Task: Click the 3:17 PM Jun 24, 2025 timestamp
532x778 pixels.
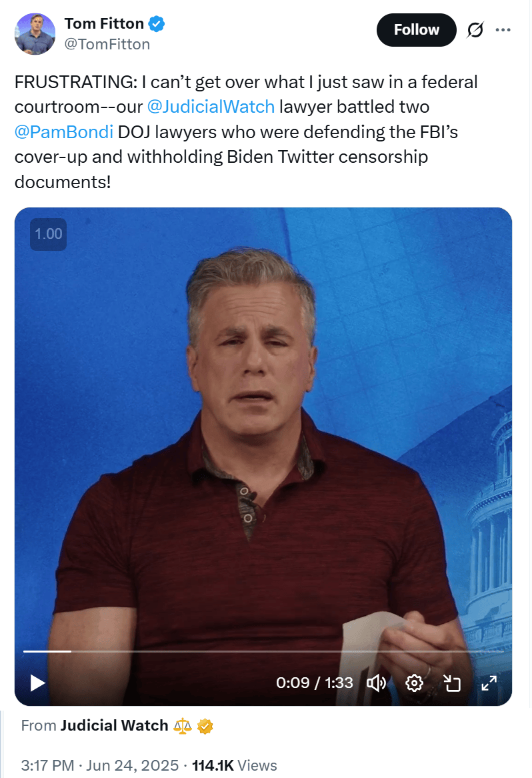Action: tap(99, 765)
